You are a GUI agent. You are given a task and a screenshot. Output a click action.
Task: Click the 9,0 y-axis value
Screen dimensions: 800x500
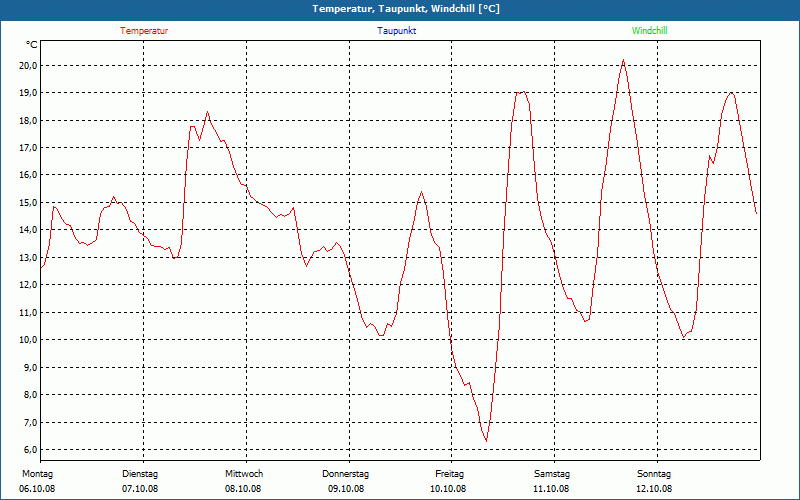click(30, 367)
